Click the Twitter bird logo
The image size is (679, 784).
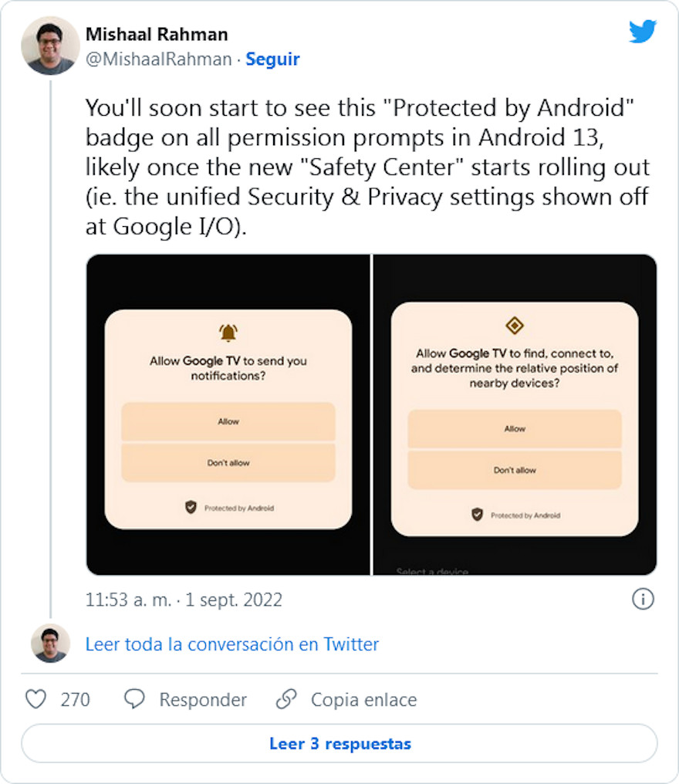pos(642,32)
